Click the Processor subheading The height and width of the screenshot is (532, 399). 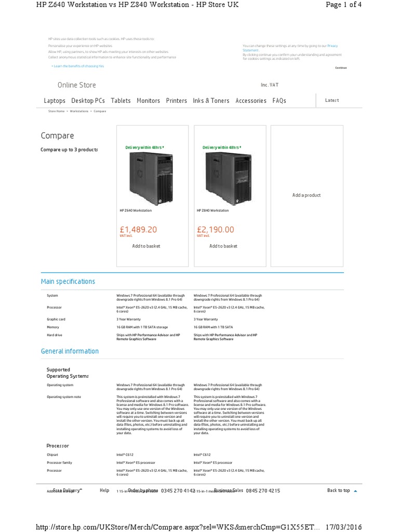point(58,446)
